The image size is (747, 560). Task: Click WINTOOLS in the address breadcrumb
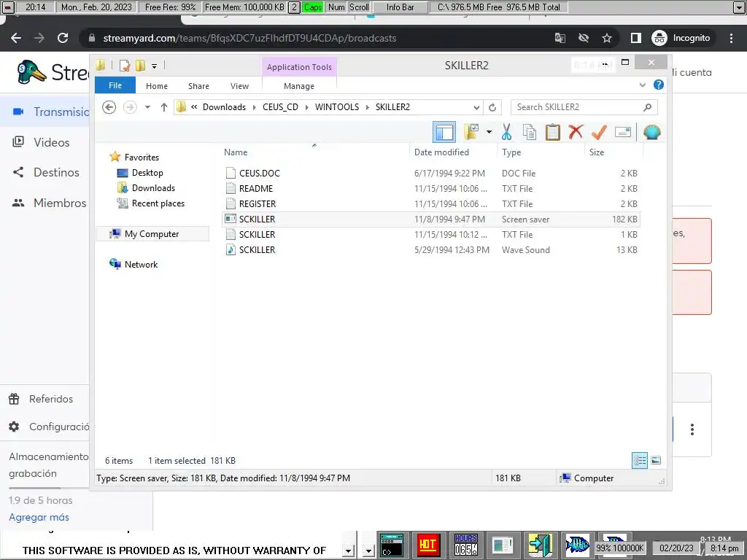[337, 107]
